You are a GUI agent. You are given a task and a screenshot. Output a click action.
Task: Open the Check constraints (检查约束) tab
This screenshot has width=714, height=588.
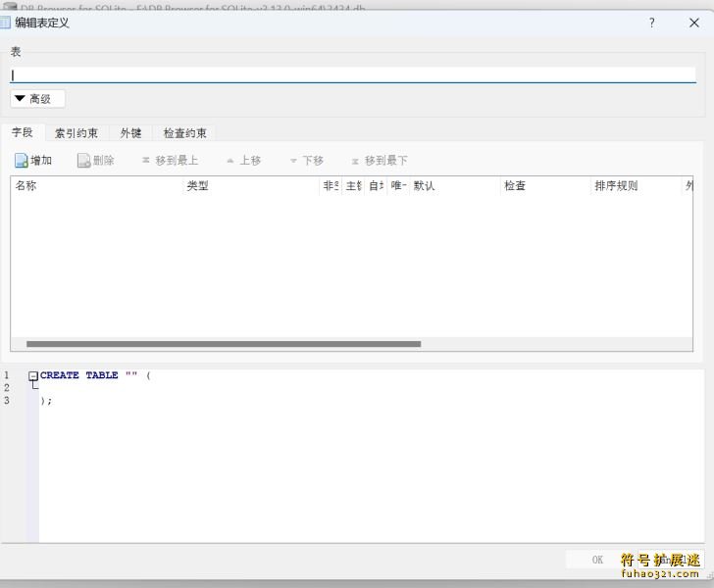[x=184, y=133]
